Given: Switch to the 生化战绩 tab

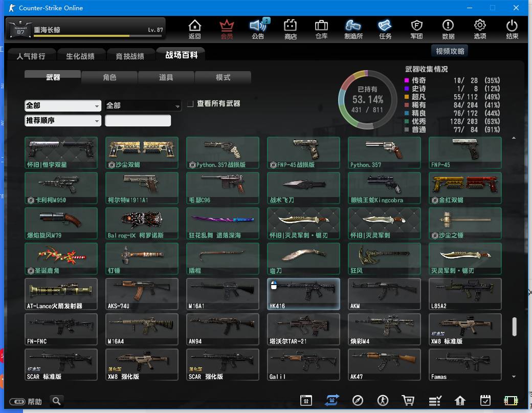Looking at the screenshot, I should tap(80, 56).
